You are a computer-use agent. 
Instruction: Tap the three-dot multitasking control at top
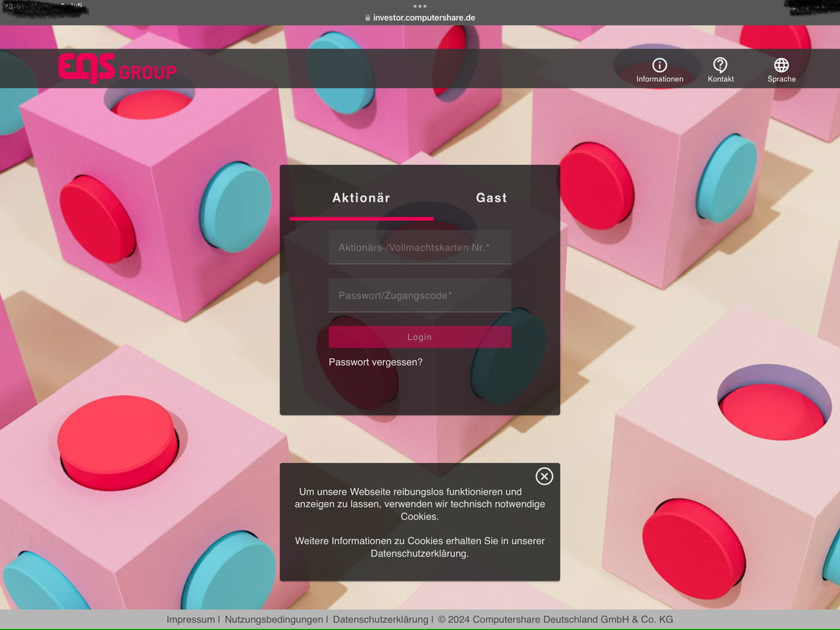pyautogui.click(x=420, y=6)
